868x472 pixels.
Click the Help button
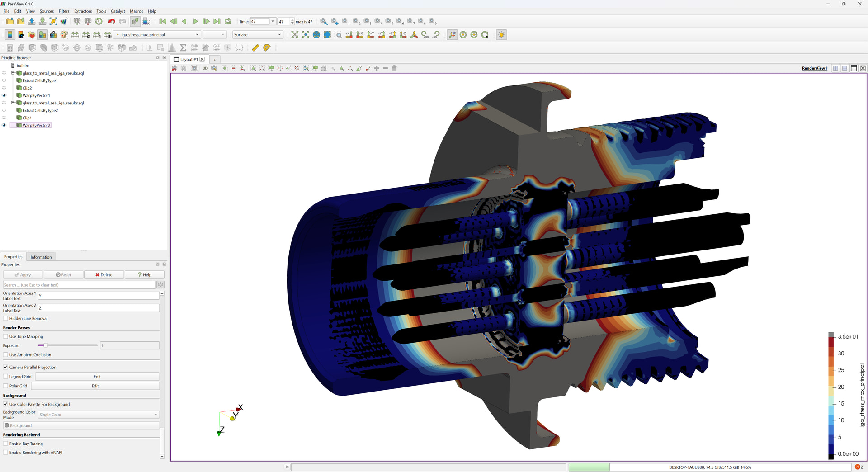point(145,275)
